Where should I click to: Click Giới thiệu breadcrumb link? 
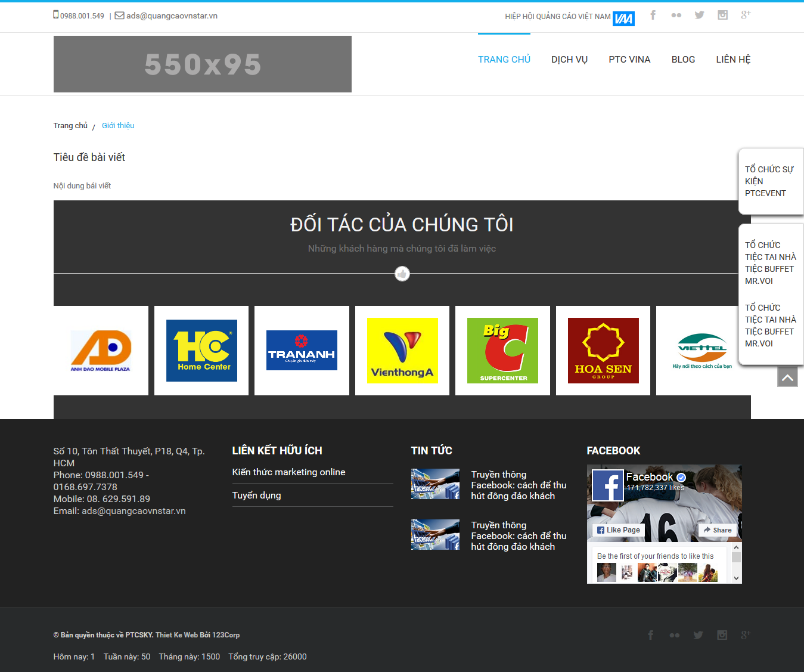(x=118, y=126)
